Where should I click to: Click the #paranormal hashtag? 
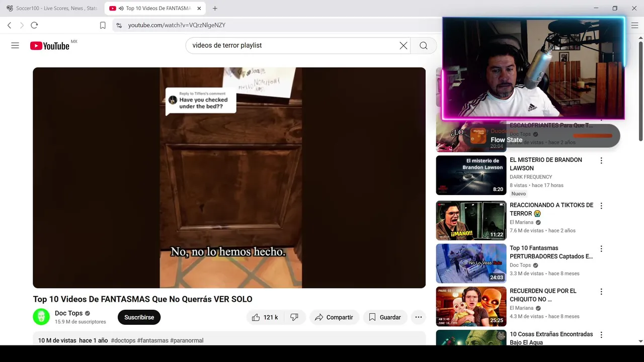click(187, 340)
